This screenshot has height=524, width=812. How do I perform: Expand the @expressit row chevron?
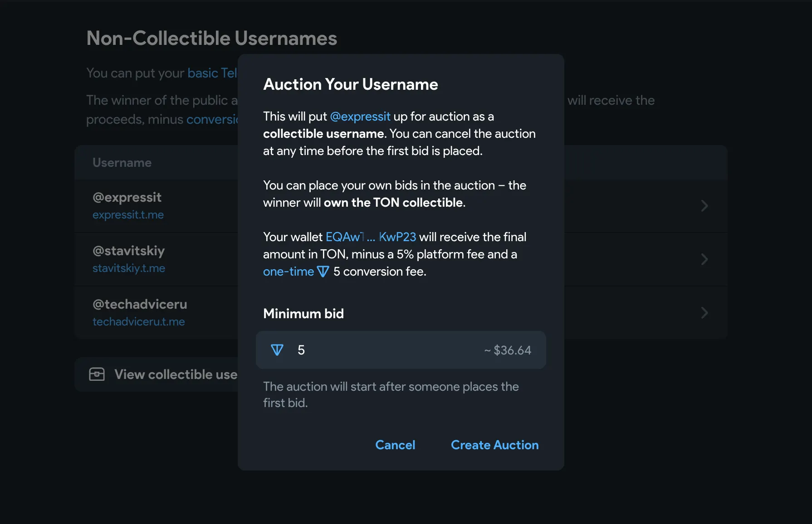(704, 206)
